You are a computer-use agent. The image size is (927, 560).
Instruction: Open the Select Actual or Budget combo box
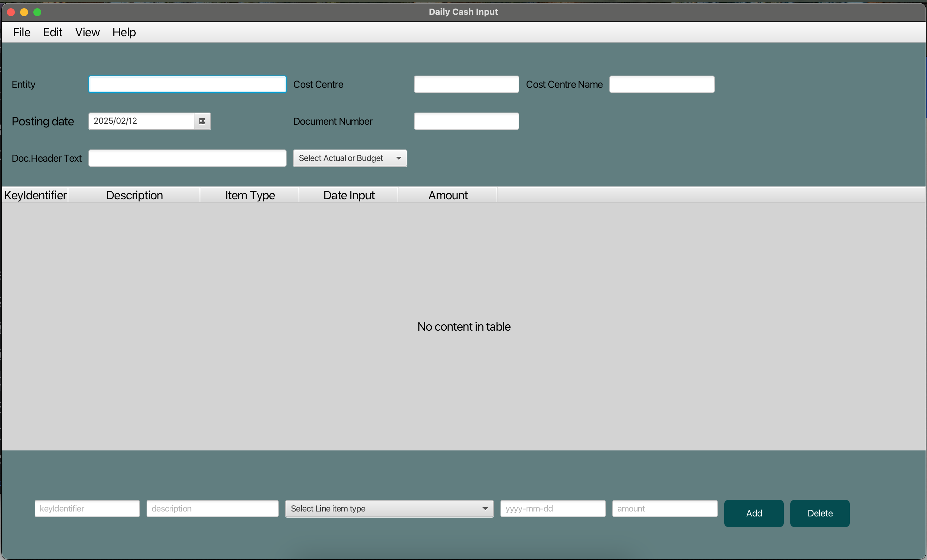[x=349, y=158]
